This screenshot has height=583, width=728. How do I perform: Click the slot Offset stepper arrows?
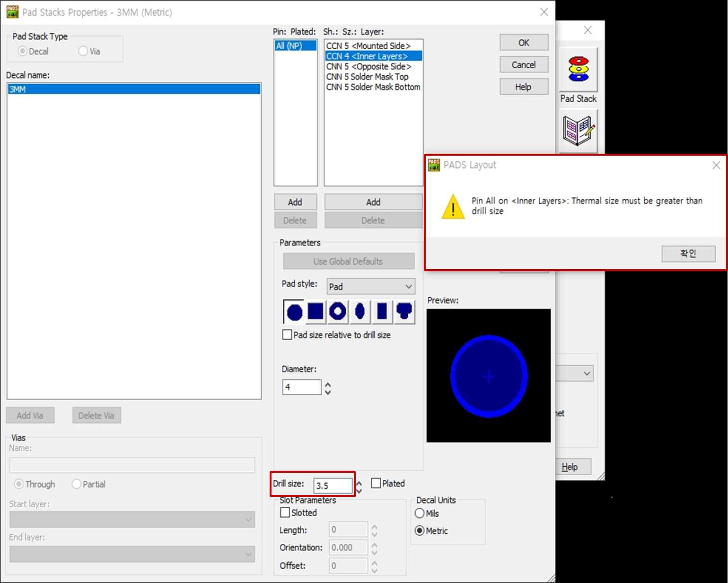point(374,566)
